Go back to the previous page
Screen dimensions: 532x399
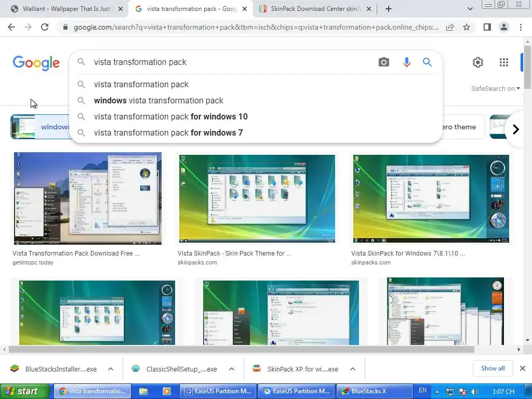pyautogui.click(x=11, y=27)
